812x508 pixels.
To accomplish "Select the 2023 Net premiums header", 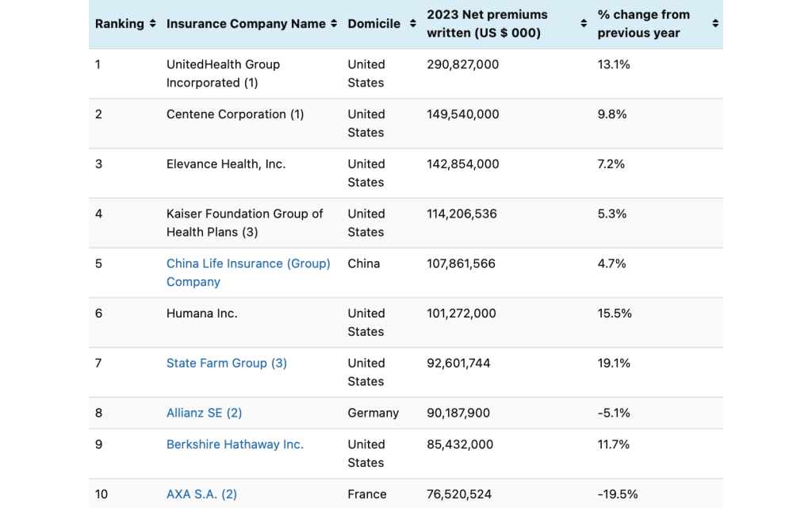I will tap(487, 23).
